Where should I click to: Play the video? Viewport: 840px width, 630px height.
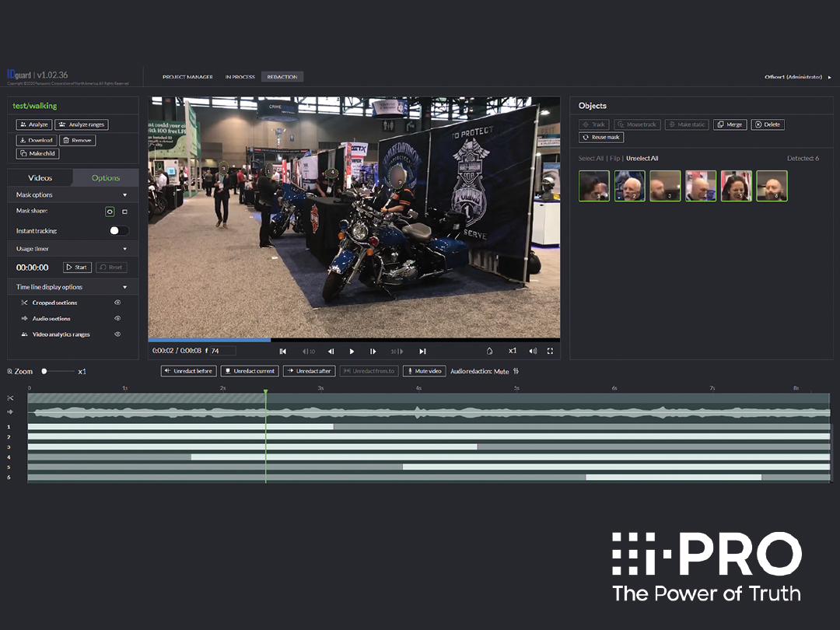point(352,352)
